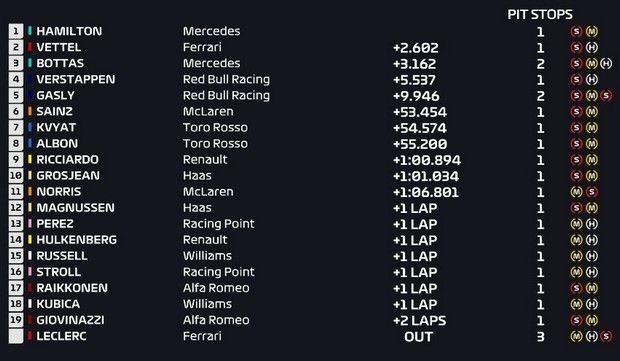
Task: Select position box number 10
Action: pos(16,176)
